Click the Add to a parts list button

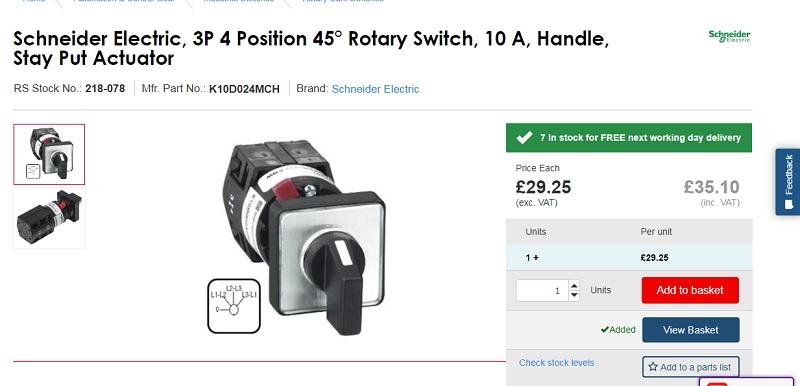(690, 367)
